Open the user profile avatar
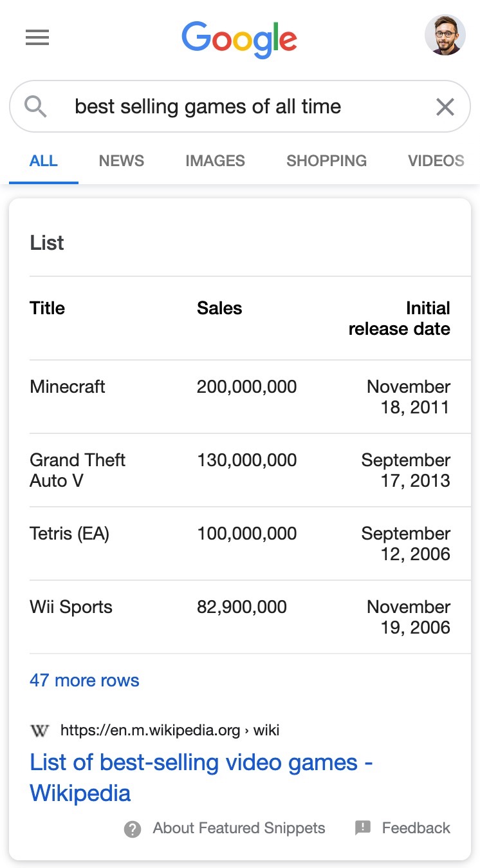Viewport: 480px width, 868px height. coord(445,35)
